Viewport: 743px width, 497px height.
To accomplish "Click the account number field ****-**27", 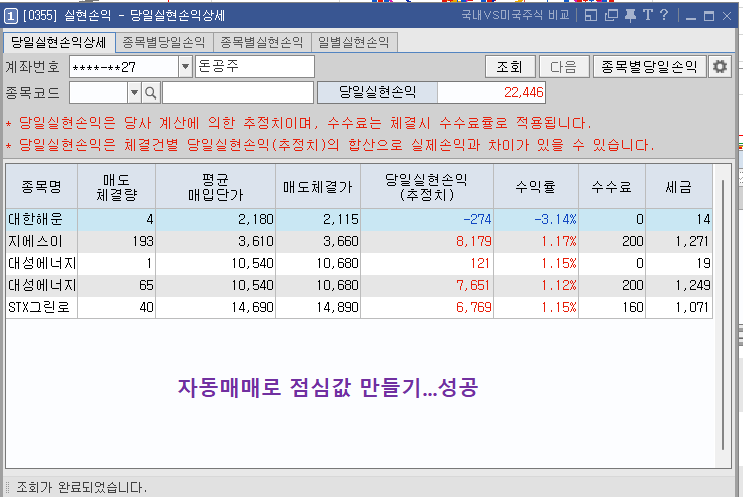I will (124, 67).
